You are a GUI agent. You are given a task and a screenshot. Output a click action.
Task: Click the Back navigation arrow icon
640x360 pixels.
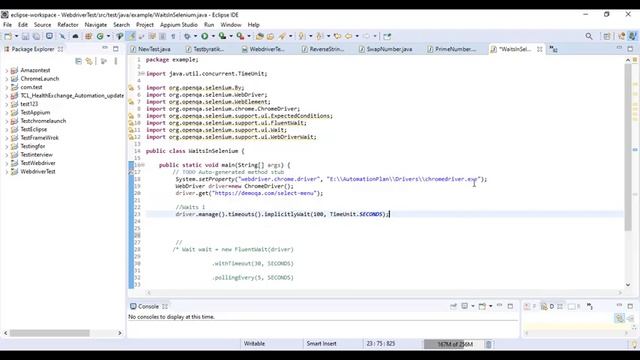pos(348,36)
